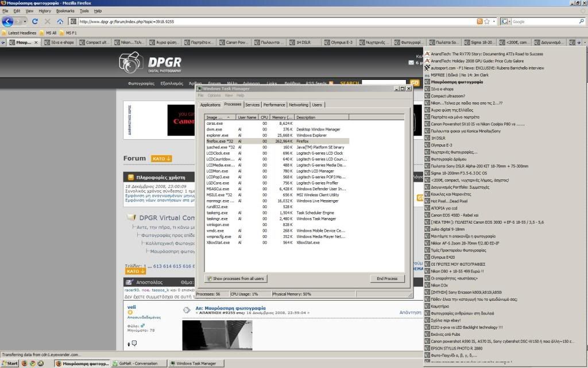Open the Firefox History menu
Viewport: 588px width, 368px height.
pyautogui.click(x=45, y=11)
